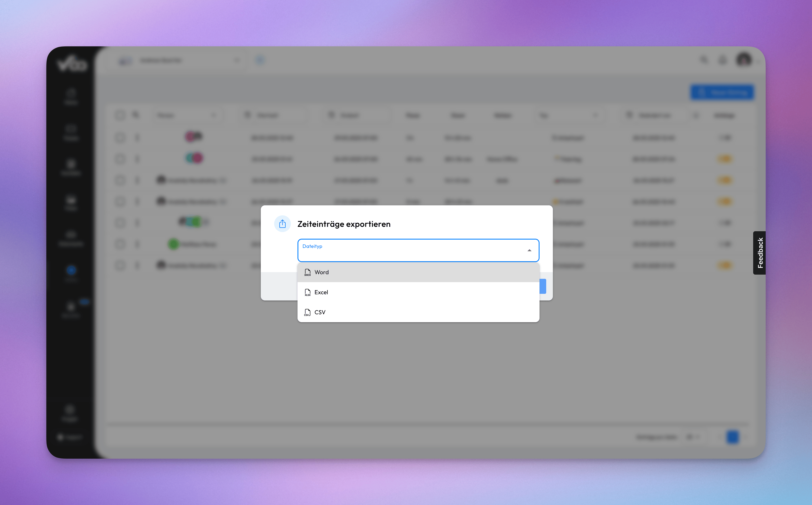Click the blue confirm button behind the list
This screenshot has width=812, height=505.
click(543, 286)
